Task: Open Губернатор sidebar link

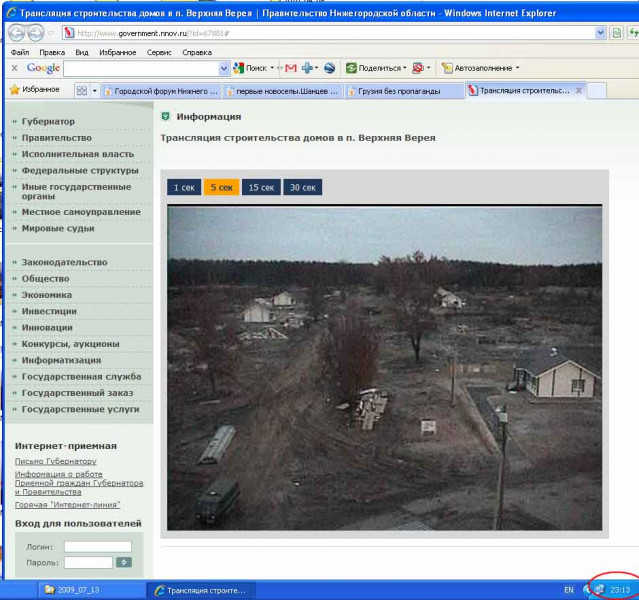Action: 48,121
